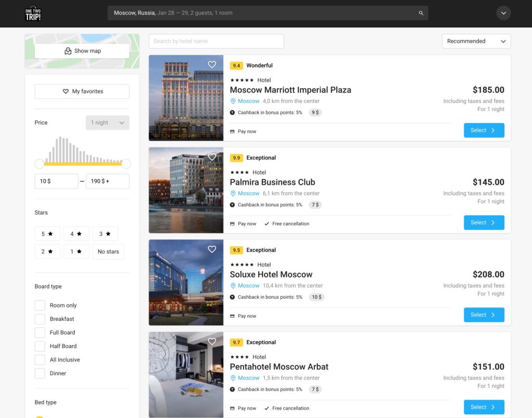Screen dimensions: 532x418
Task: Enable the Breakfast board type filter
Action: [x=39, y=319]
